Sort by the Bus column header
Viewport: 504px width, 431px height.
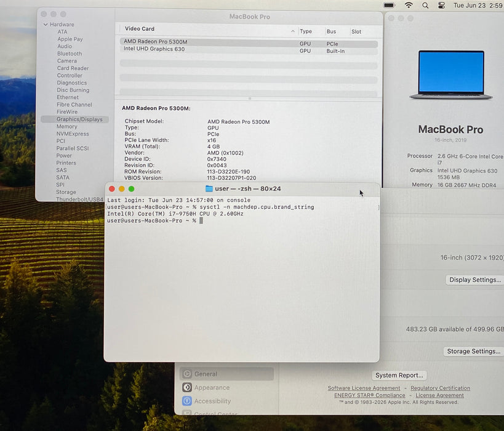click(x=331, y=31)
